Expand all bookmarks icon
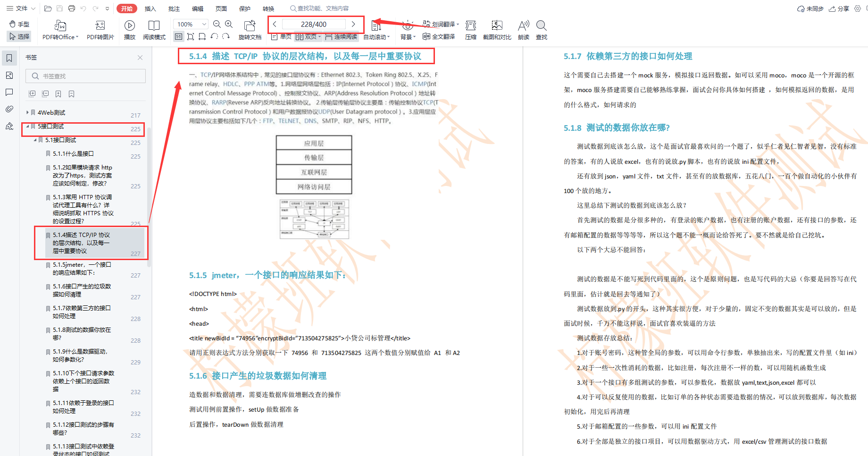The image size is (868, 456). click(32, 94)
